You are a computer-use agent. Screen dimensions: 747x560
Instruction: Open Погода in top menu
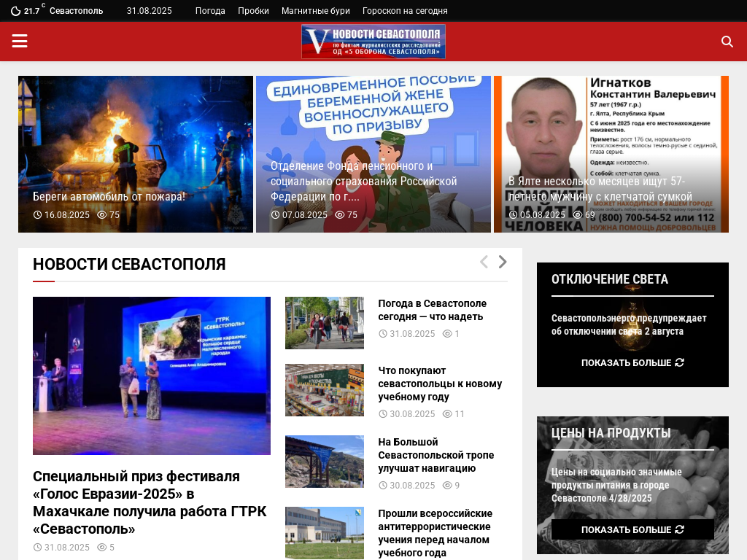tap(210, 11)
